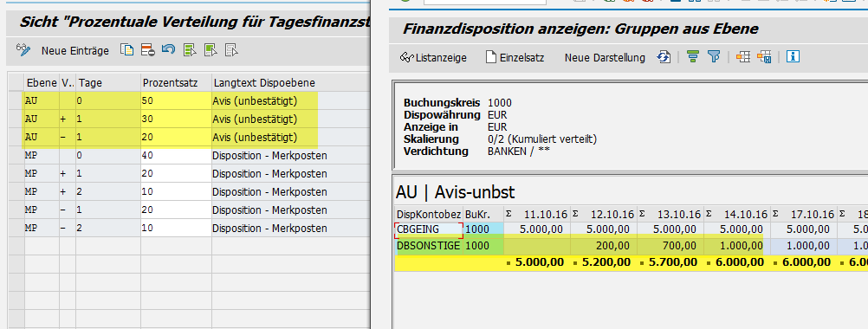868x329 pixels.
Task: Click the Neue Einträge button
Action: click(x=75, y=51)
